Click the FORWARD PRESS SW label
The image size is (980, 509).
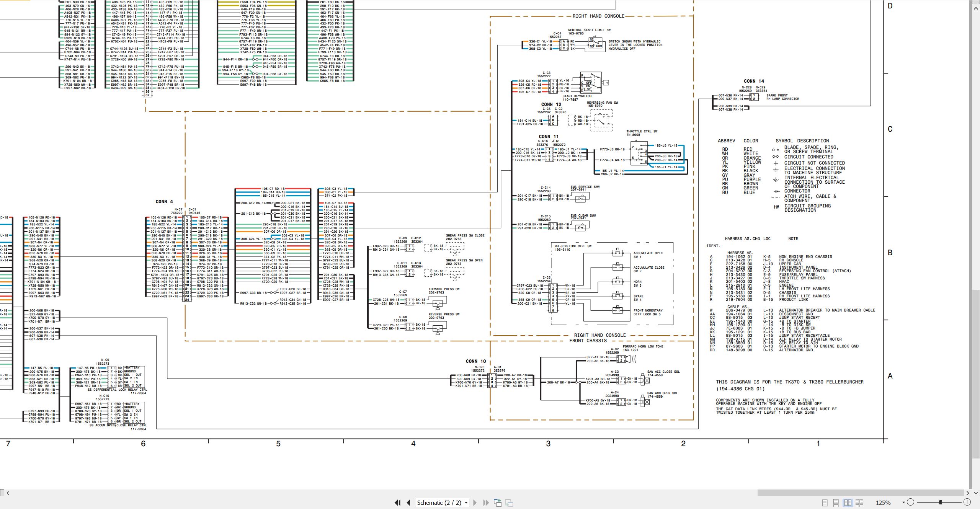pyautogui.click(x=444, y=289)
